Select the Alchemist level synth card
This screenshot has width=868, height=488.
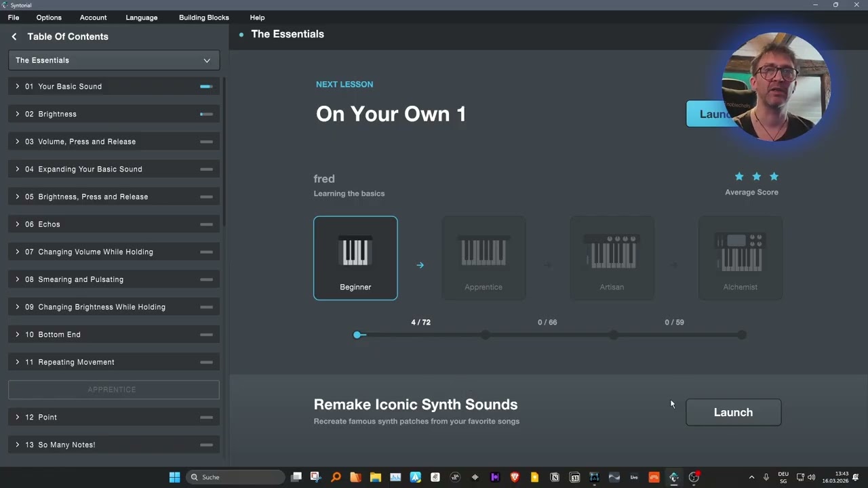[740, 258]
